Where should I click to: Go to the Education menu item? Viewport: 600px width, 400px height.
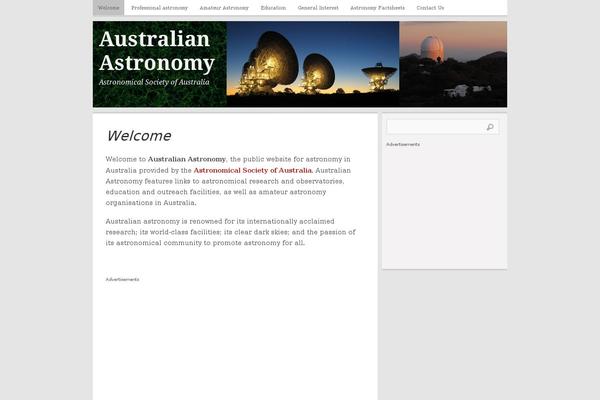273,8
